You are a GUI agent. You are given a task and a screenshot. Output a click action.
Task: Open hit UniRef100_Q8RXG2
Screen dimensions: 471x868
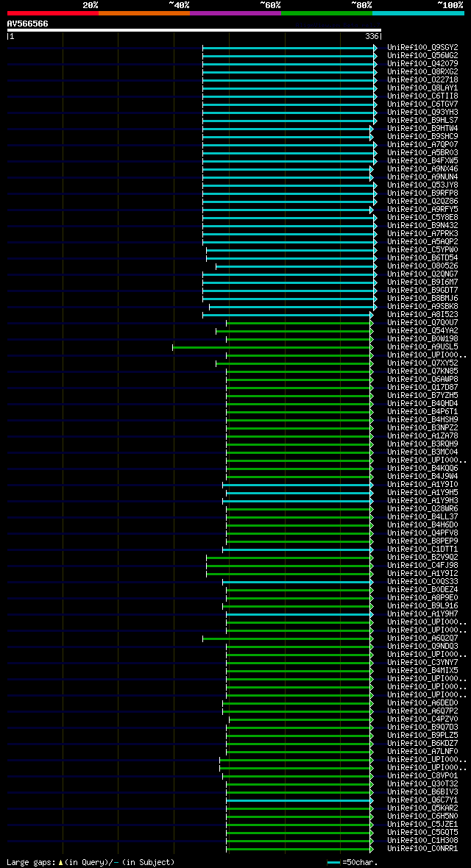point(422,72)
